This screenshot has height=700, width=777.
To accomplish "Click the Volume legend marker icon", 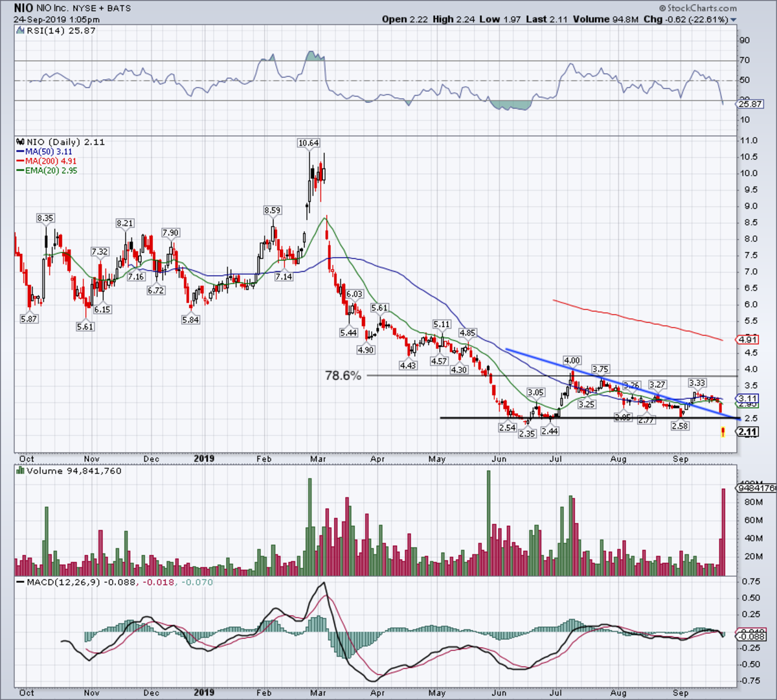I will click(x=19, y=471).
